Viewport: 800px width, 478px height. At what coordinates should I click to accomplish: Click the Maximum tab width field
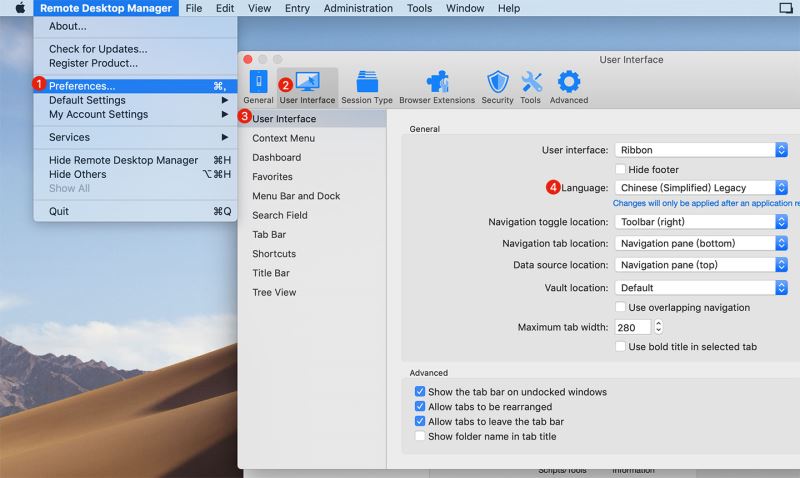(633, 327)
